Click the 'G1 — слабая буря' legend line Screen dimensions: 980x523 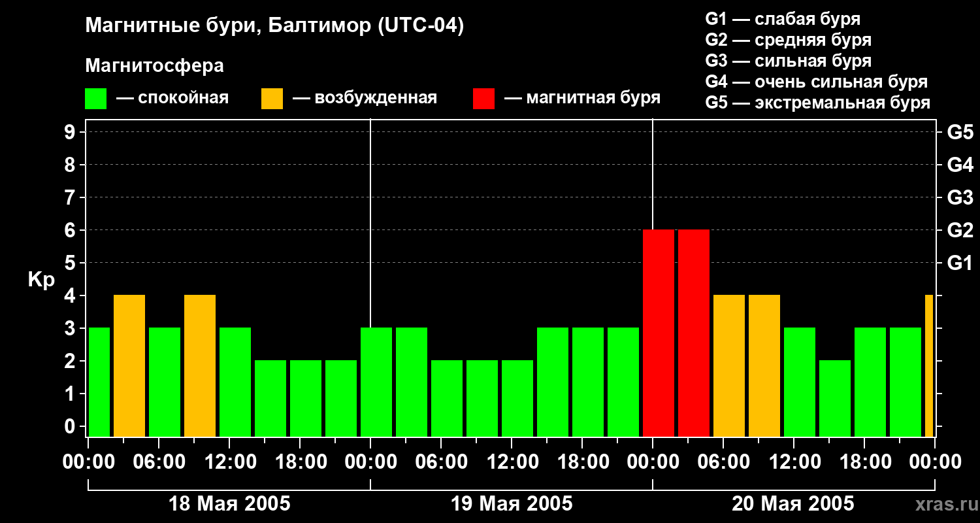coord(782,19)
